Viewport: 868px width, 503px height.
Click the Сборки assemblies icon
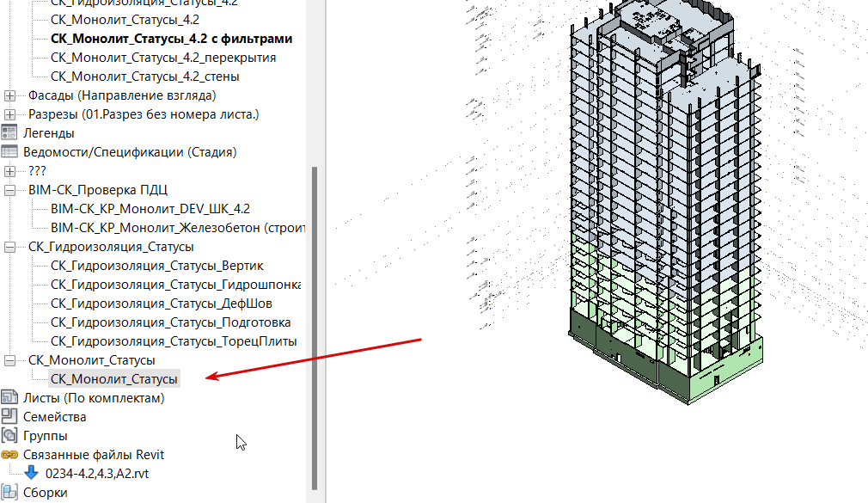(9, 492)
